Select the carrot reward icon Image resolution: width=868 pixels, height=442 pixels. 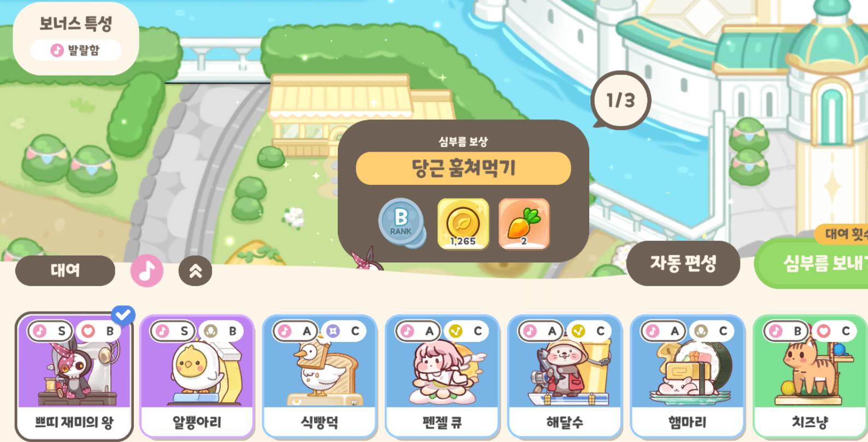pos(524,224)
